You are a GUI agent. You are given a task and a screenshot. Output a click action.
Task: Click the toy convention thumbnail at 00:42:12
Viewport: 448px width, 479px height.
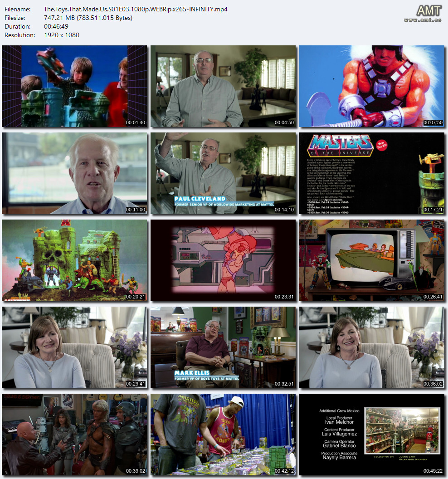click(x=223, y=435)
